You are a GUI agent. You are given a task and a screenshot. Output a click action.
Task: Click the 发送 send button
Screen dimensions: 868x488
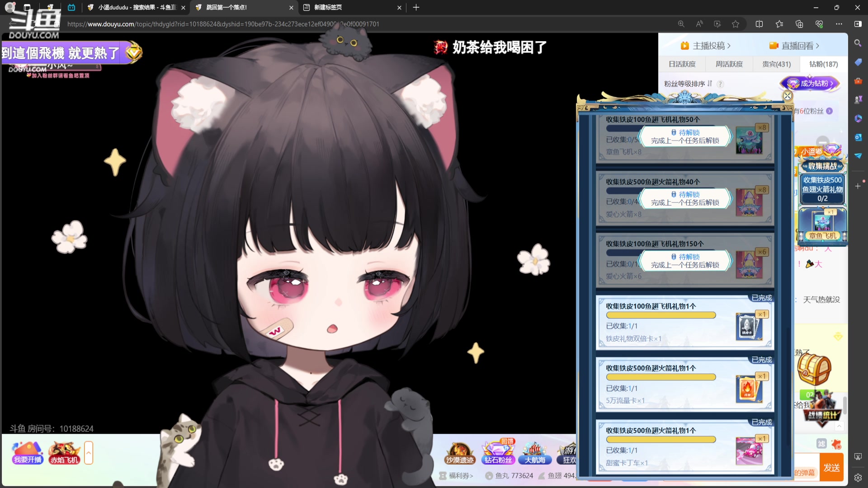click(x=831, y=468)
